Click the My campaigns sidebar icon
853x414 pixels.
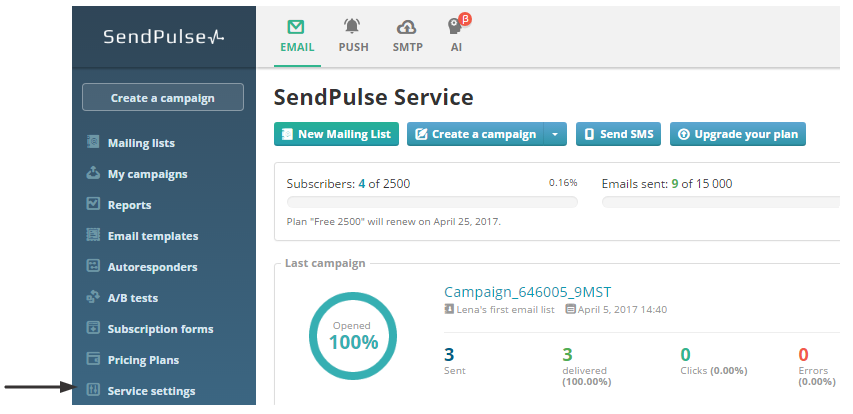(93, 173)
